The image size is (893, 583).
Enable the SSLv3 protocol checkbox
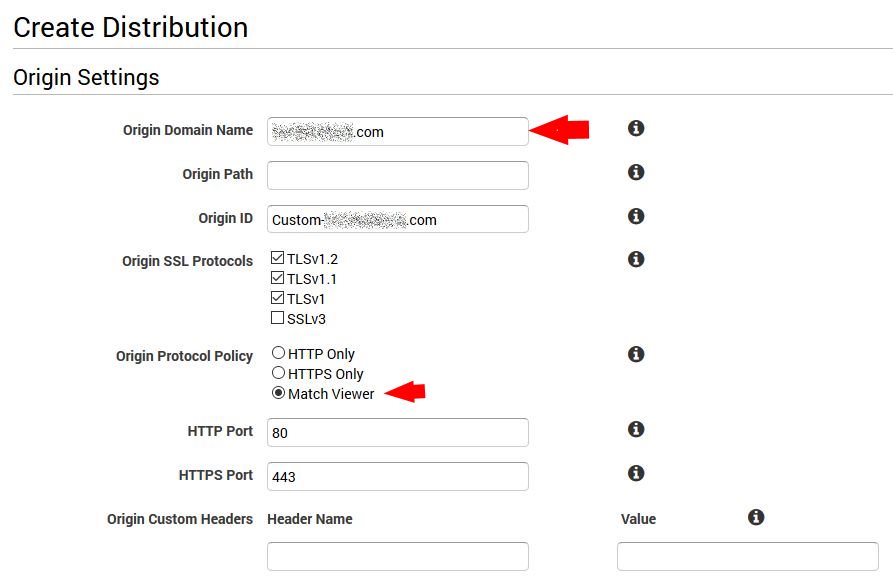pos(277,318)
